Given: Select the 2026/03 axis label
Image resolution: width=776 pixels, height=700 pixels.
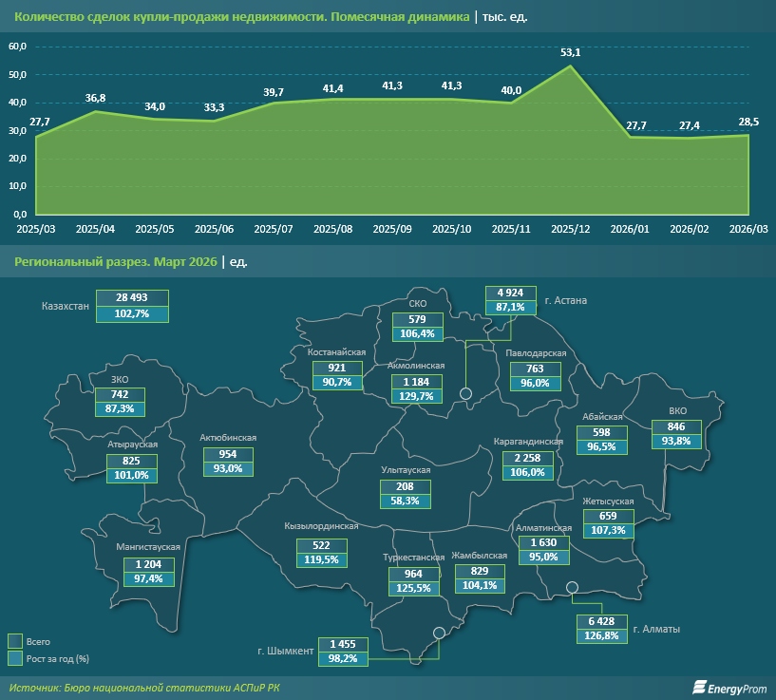Looking at the screenshot, I should [x=748, y=229].
